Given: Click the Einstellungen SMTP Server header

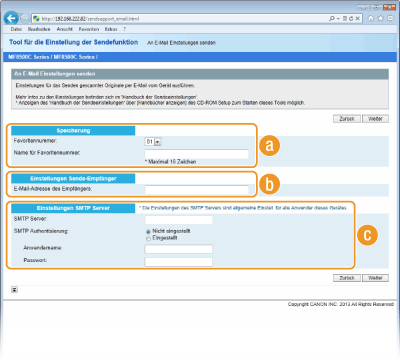Looking at the screenshot, I should [x=73, y=208].
